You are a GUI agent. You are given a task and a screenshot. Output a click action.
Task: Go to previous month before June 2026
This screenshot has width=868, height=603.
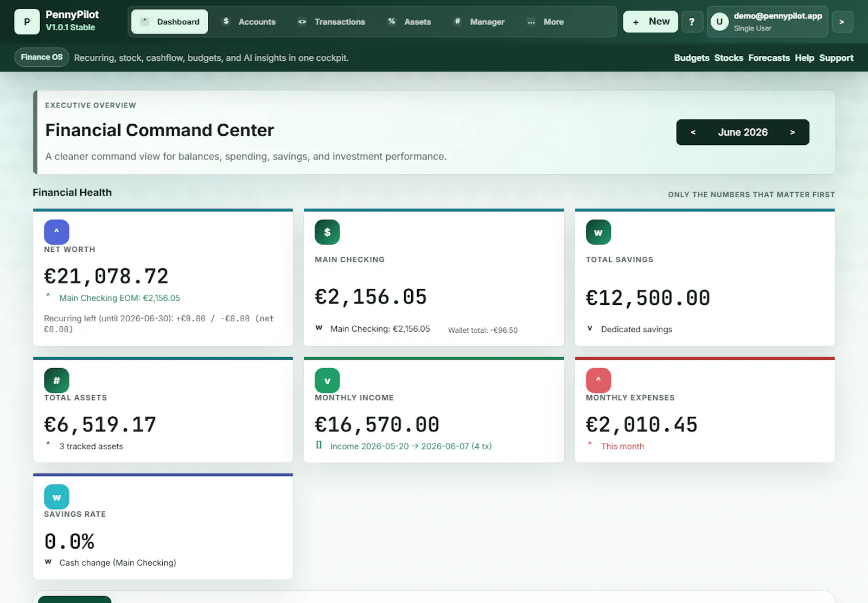[x=693, y=132]
